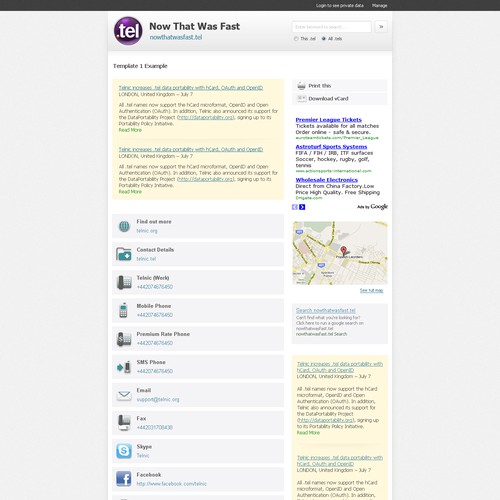Screen dimensions: 500x500
Task: Click the envelope Email icon
Action: (124, 395)
